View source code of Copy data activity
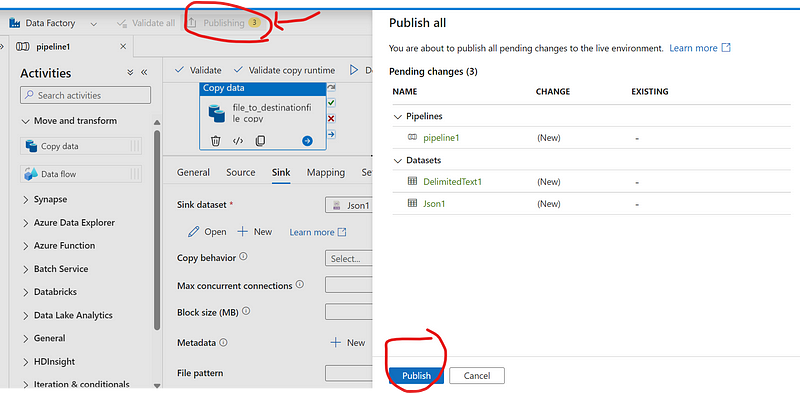The image size is (800, 394). (x=238, y=141)
